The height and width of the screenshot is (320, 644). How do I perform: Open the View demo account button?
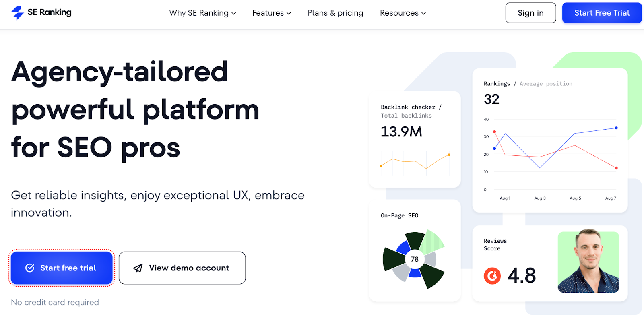coord(182,268)
